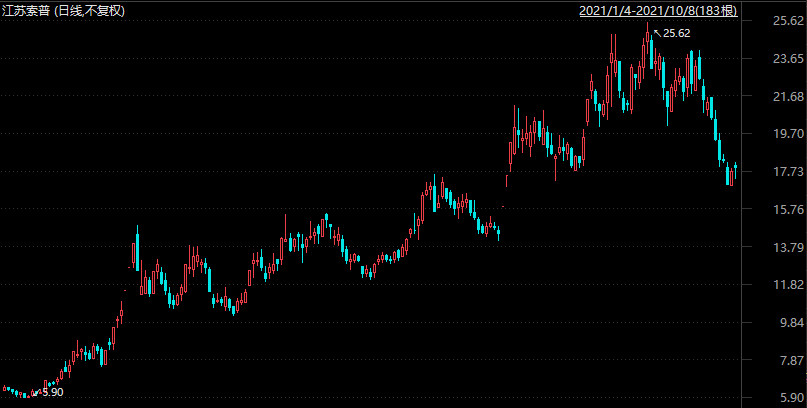Viewport: 807px width, 408px height.
Task: Click the 23.65 price axis label
Action: click(x=789, y=59)
